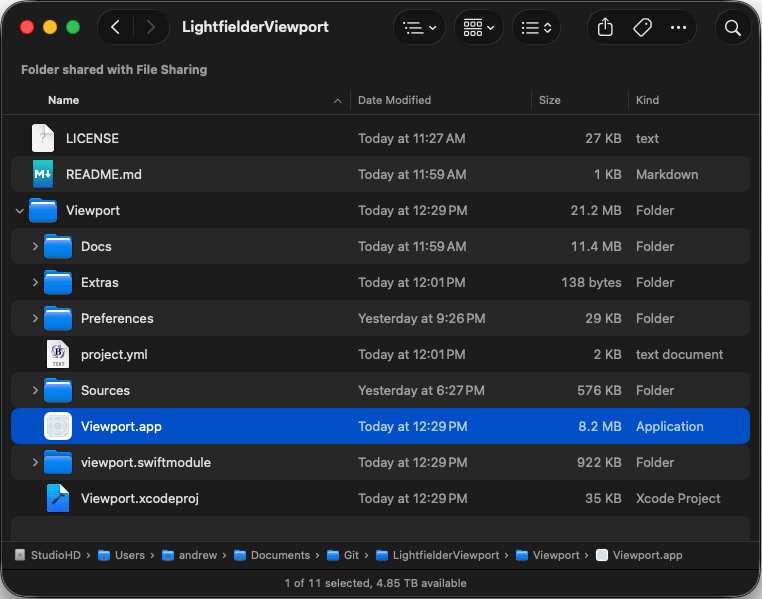Select the Sources folder icon

click(58, 390)
